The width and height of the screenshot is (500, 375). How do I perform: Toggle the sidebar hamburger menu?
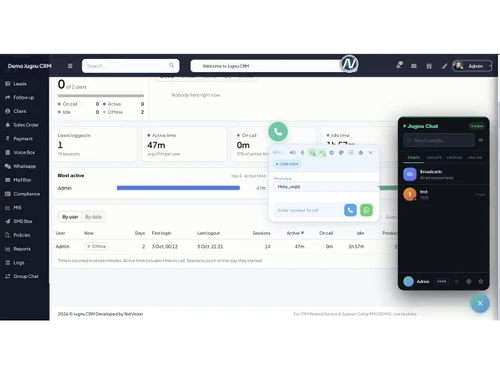coord(70,66)
